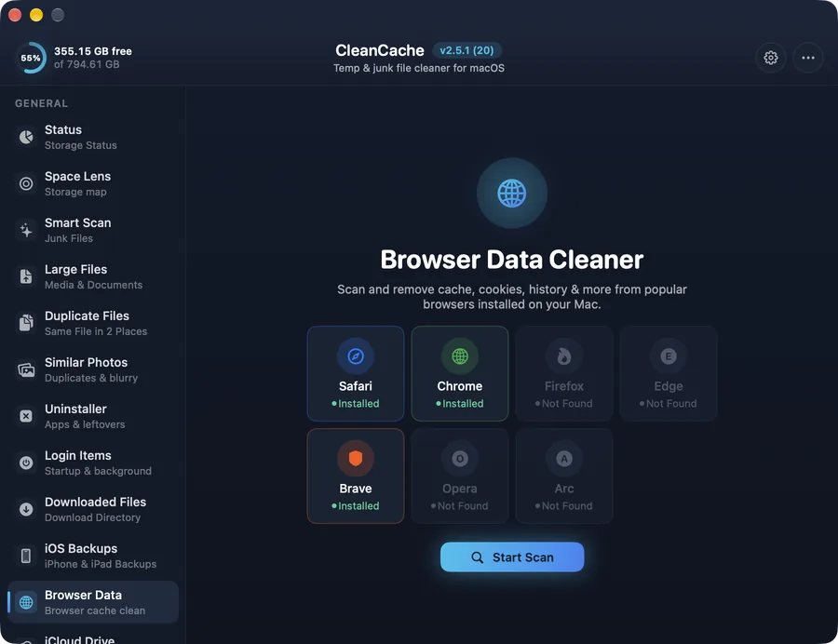Screen dimensions: 838x644
Task: Go to Space Lens storage map
Action: [93, 183]
